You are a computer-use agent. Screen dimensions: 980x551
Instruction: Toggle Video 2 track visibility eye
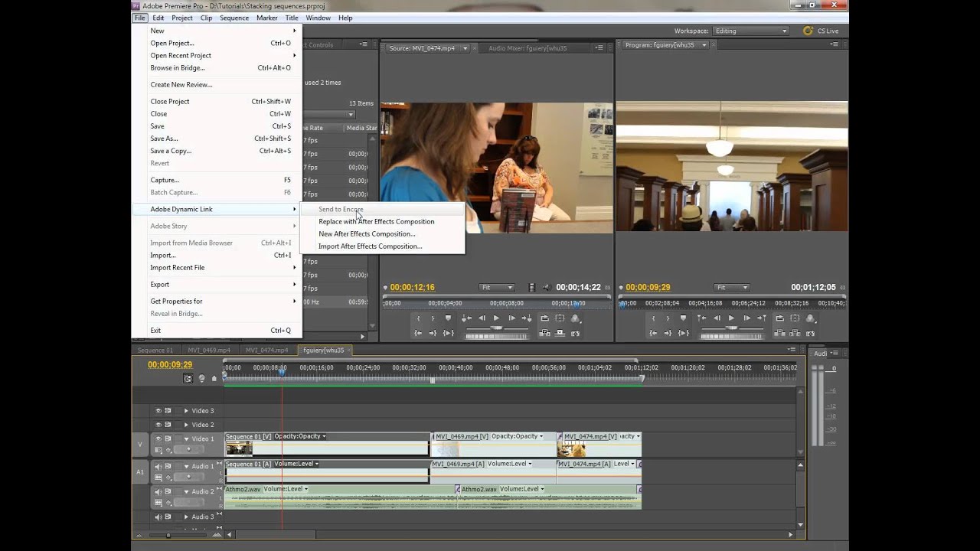158,425
